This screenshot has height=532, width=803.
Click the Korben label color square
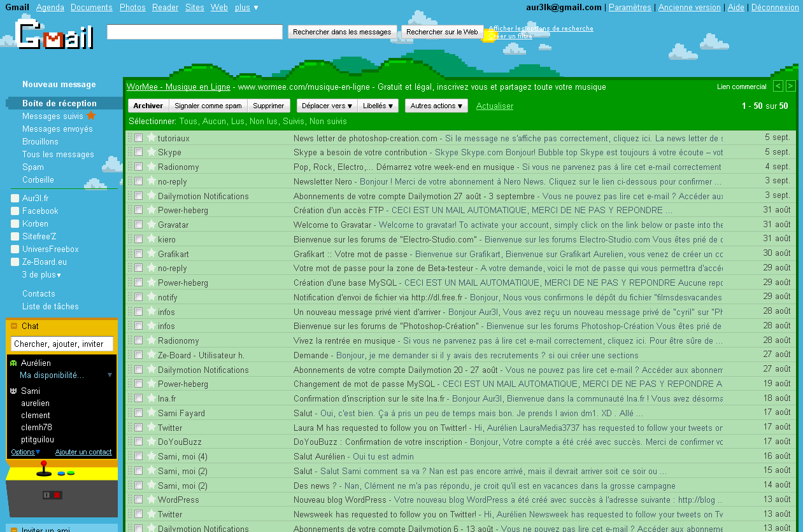tap(15, 223)
